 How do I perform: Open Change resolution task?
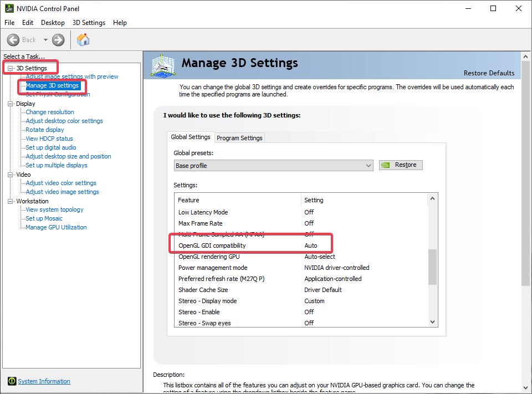[x=50, y=112]
